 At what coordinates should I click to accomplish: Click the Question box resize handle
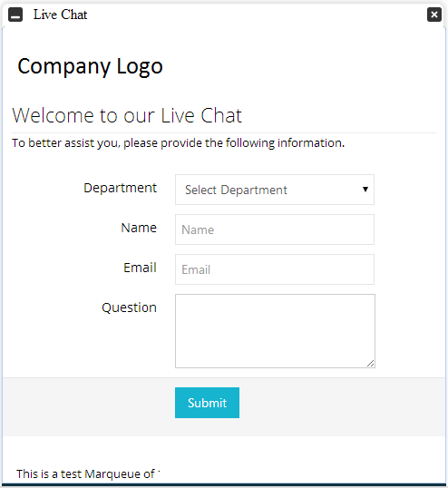(x=371, y=364)
